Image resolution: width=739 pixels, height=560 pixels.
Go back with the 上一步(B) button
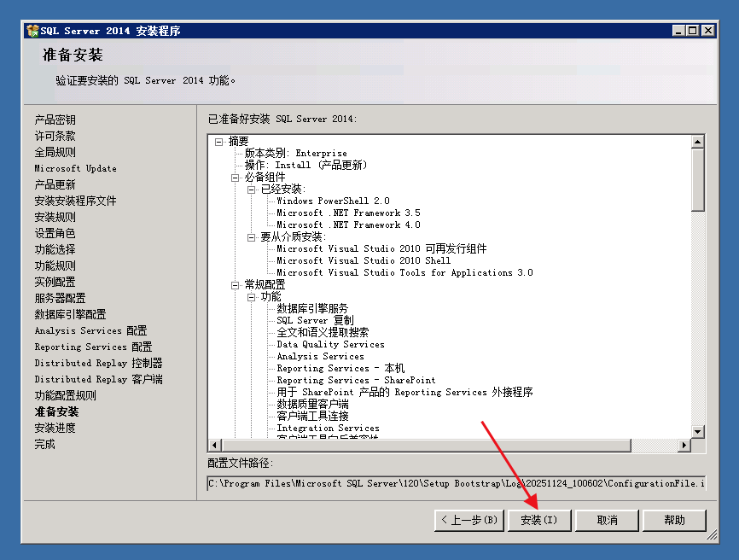(468, 520)
